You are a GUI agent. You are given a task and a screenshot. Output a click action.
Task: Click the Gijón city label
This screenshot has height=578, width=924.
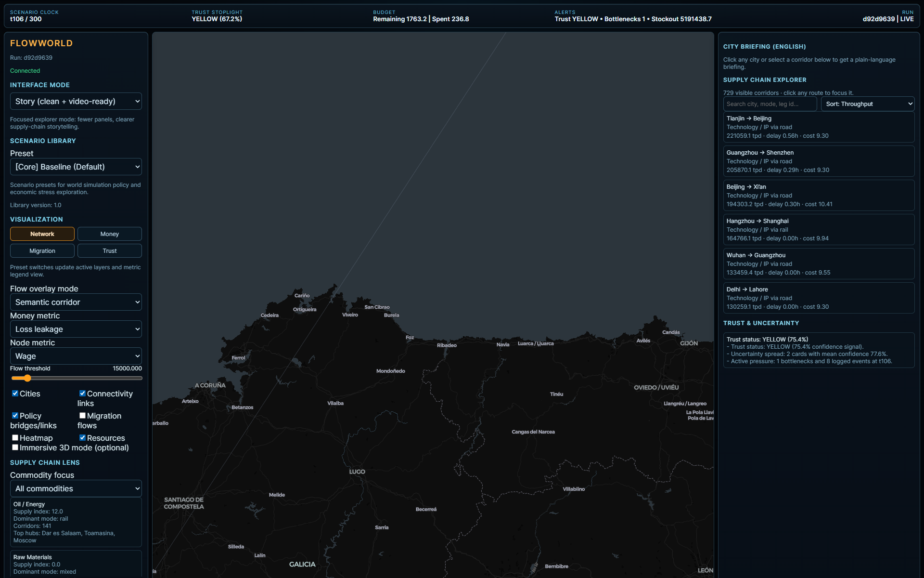click(689, 343)
